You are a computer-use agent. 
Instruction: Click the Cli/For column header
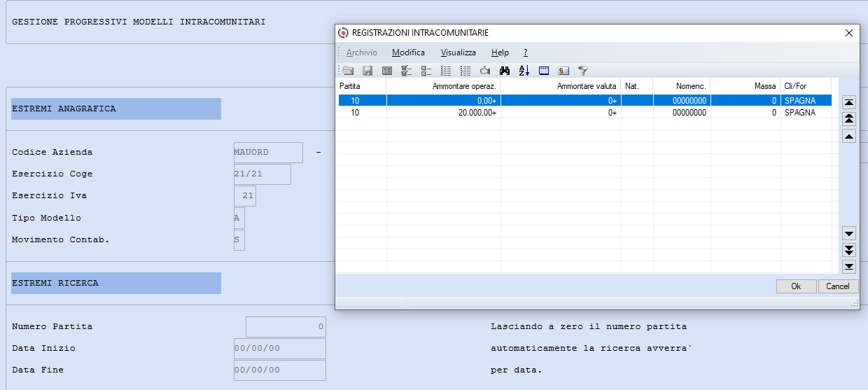806,86
